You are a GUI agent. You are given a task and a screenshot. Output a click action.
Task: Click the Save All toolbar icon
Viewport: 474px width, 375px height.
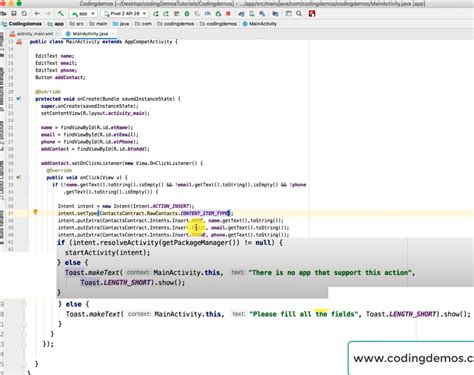pos(14,14)
